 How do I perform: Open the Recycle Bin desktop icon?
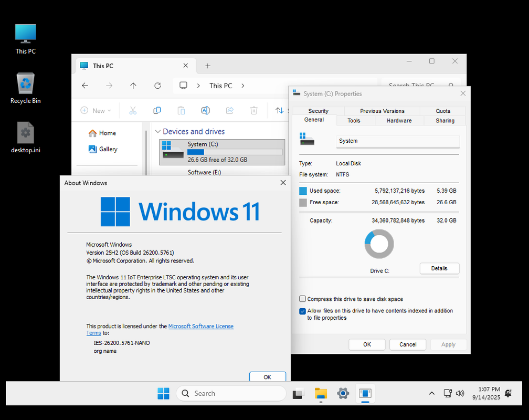pyautogui.click(x=25, y=88)
